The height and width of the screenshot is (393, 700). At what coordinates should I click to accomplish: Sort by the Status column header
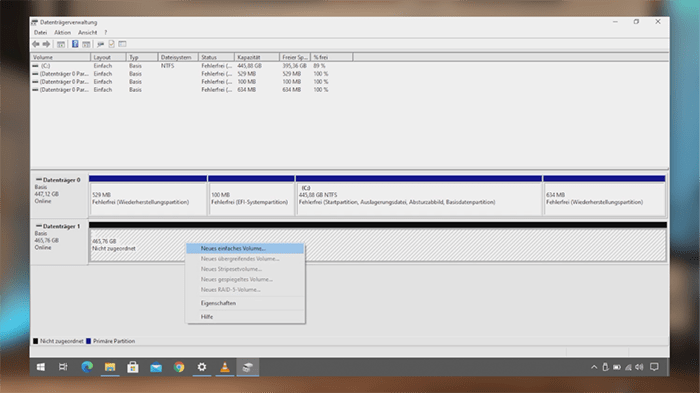pos(217,57)
